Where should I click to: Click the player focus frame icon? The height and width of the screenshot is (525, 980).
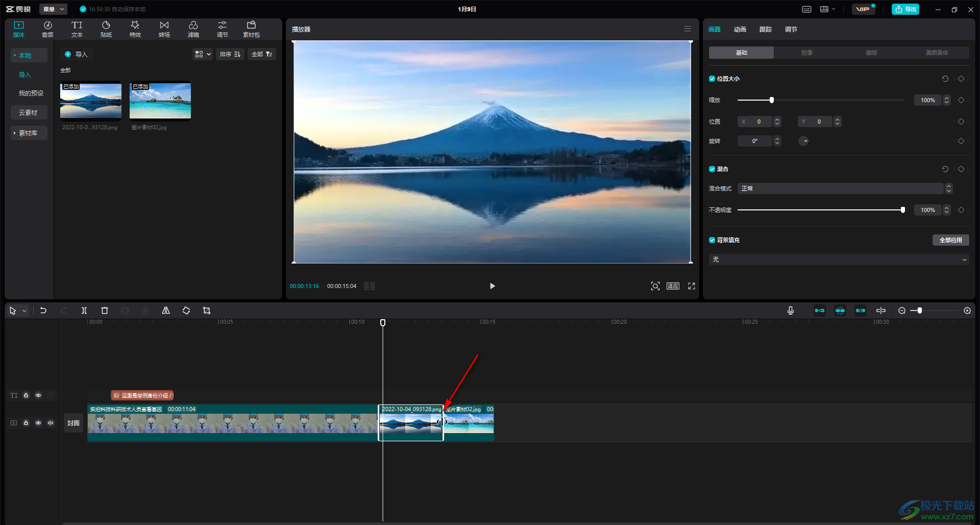point(655,286)
